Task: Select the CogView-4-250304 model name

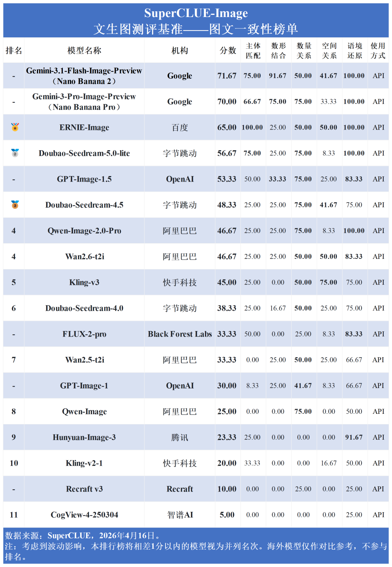Action: point(84,514)
